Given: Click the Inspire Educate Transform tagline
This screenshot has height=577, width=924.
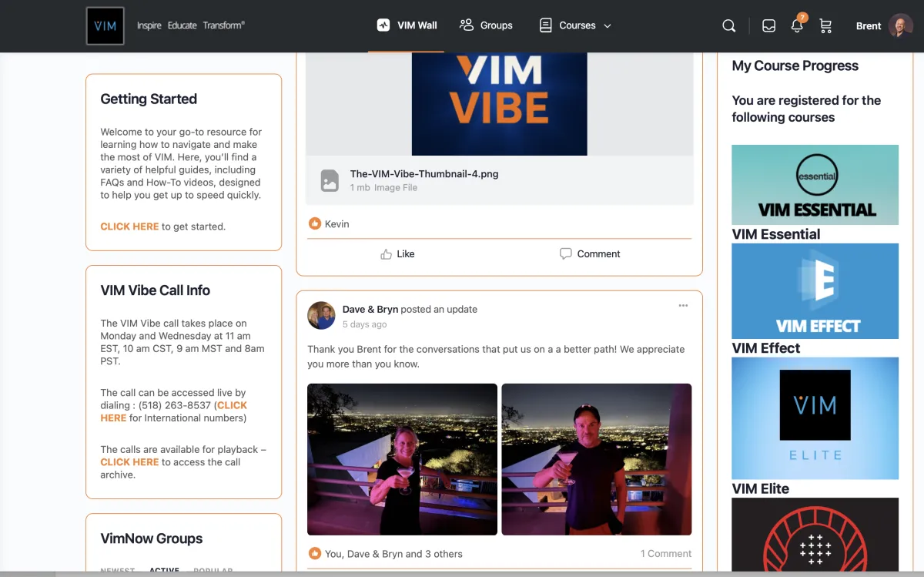Looking at the screenshot, I should [x=191, y=25].
